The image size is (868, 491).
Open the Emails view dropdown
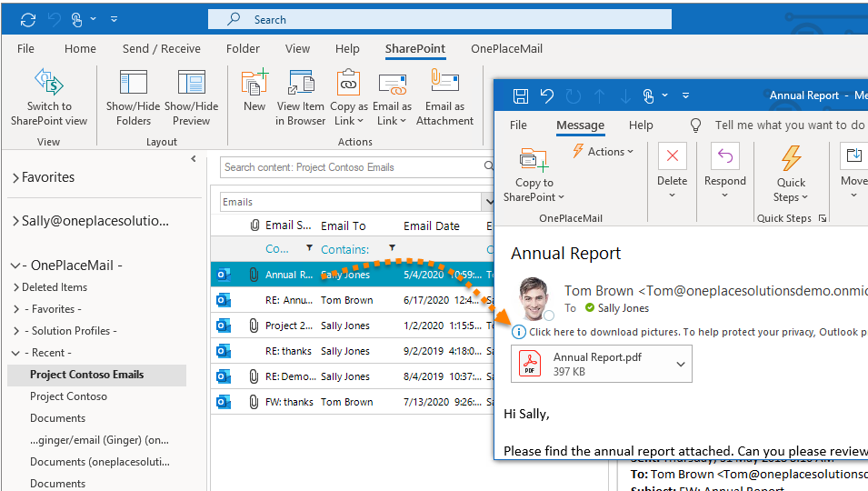tap(488, 202)
